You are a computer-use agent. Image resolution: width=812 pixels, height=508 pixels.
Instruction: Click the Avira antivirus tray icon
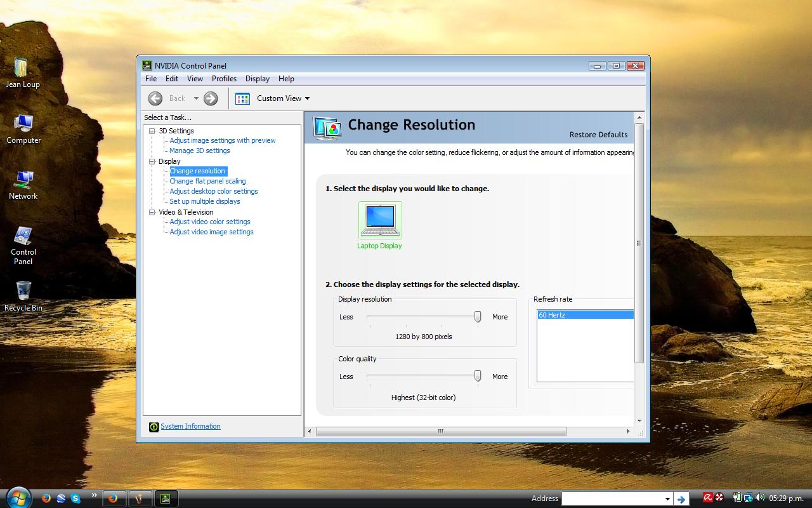[708, 497]
